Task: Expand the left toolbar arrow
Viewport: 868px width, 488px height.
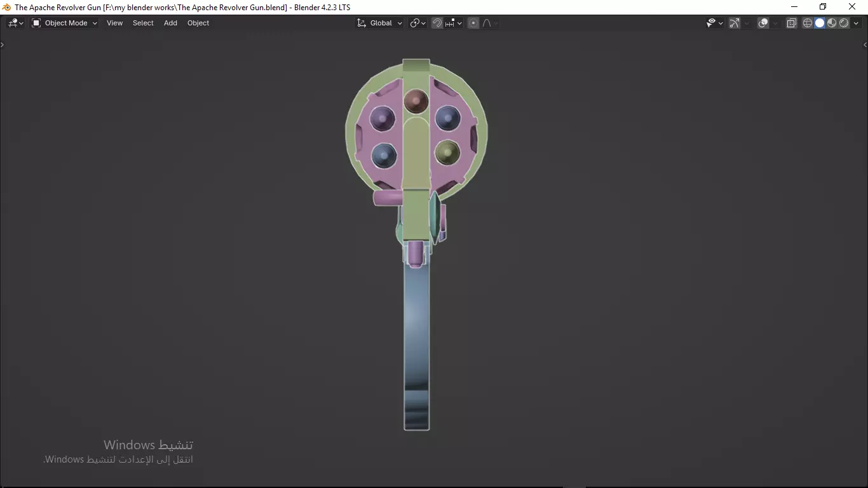Action: click(x=3, y=44)
